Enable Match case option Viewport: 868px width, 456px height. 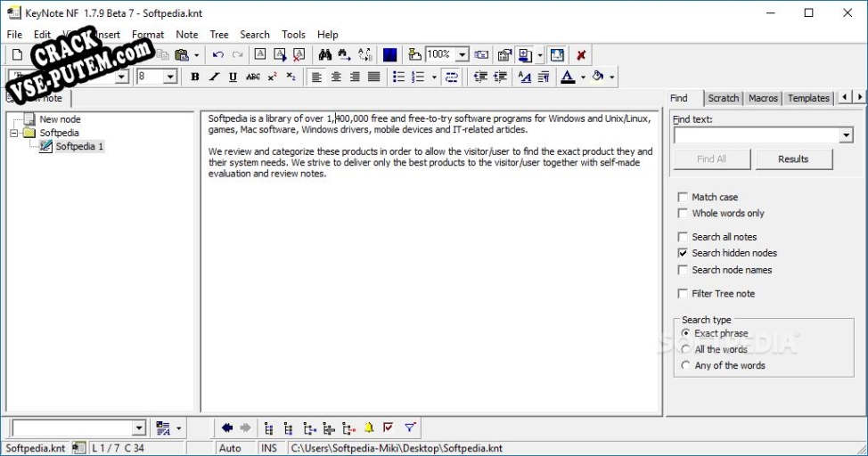click(x=683, y=197)
